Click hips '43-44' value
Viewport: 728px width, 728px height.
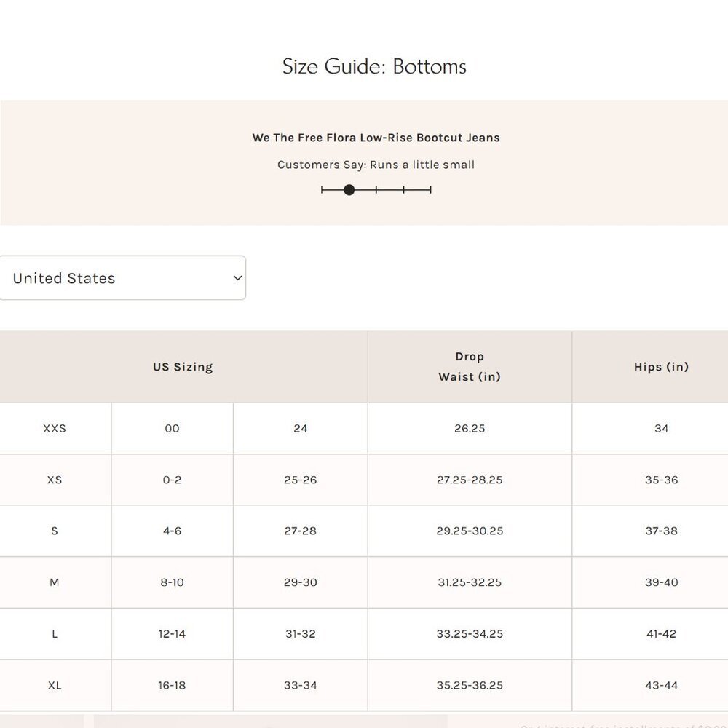(661, 685)
